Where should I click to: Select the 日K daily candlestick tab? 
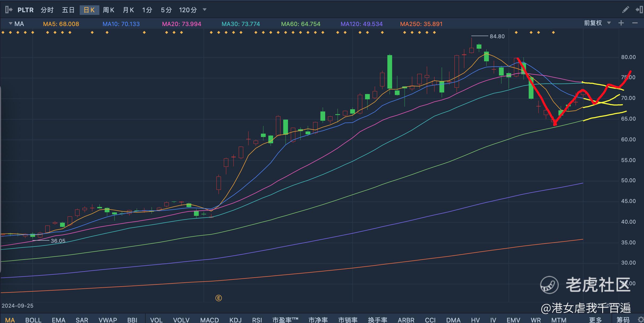(89, 10)
